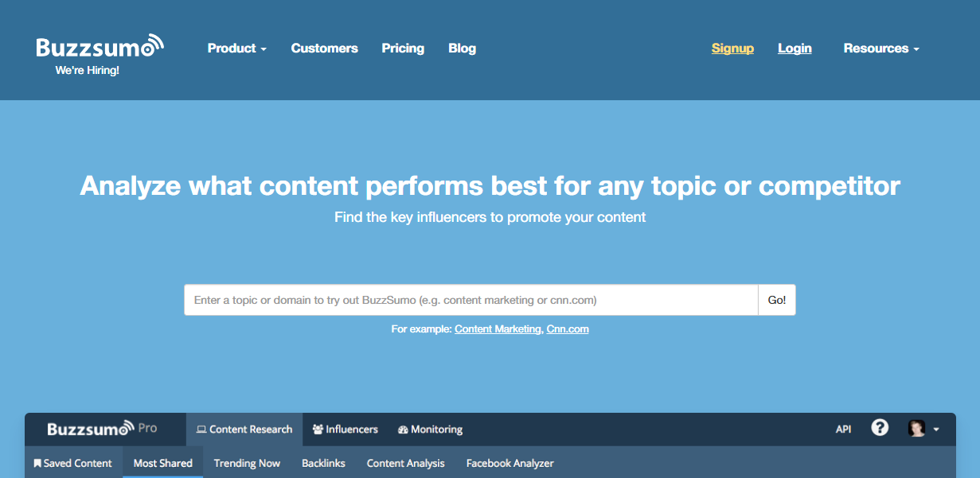
Task: Click the Buzzsumo Pro logo
Action: (102, 429)
